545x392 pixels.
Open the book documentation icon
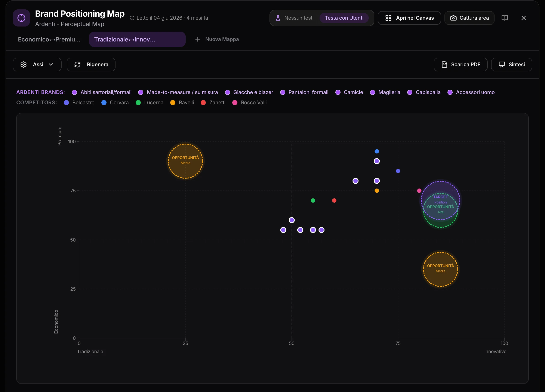click(x=505, y=18)
